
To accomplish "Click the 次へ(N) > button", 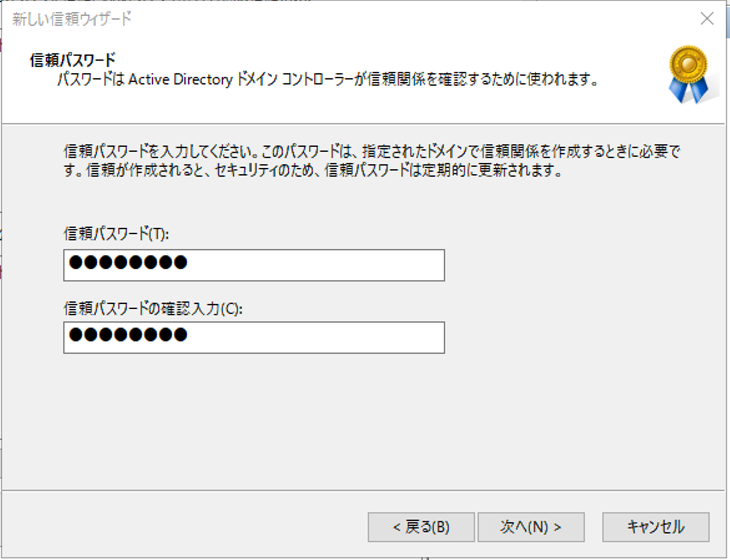I will [531, 527].
